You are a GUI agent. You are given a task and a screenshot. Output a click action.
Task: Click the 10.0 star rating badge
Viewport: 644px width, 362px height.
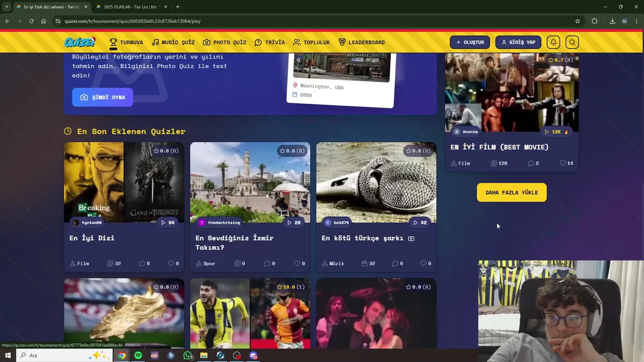[291, 287]
